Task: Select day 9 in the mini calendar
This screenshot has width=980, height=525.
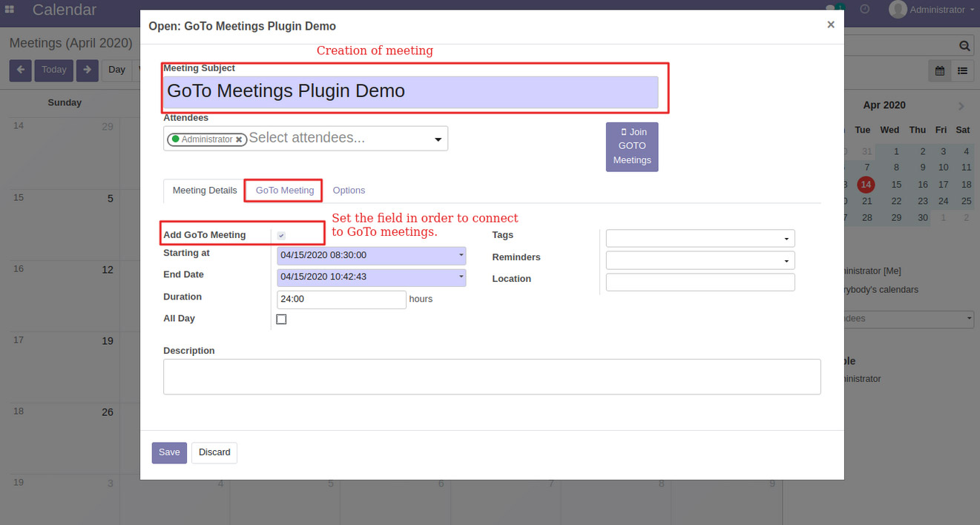Action: coord(922,168)
